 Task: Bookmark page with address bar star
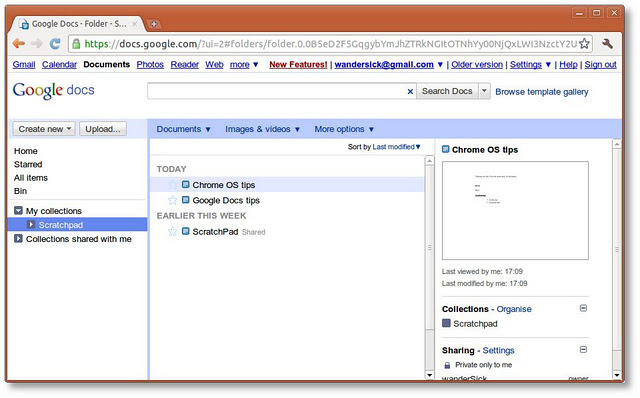point(584,43)
